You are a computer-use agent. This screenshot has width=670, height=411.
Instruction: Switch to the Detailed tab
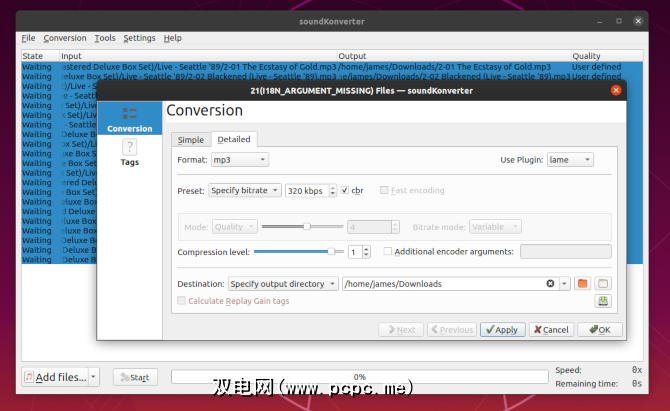click(234, 139)
